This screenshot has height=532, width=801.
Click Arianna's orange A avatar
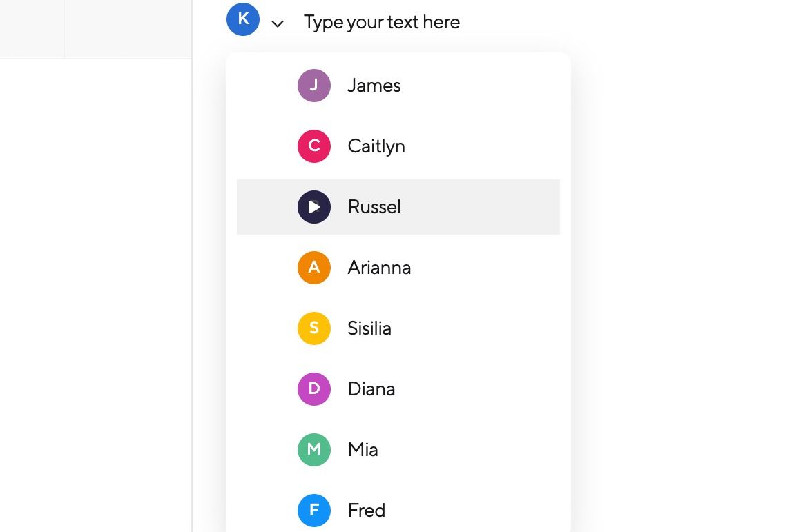click(314, 268)
